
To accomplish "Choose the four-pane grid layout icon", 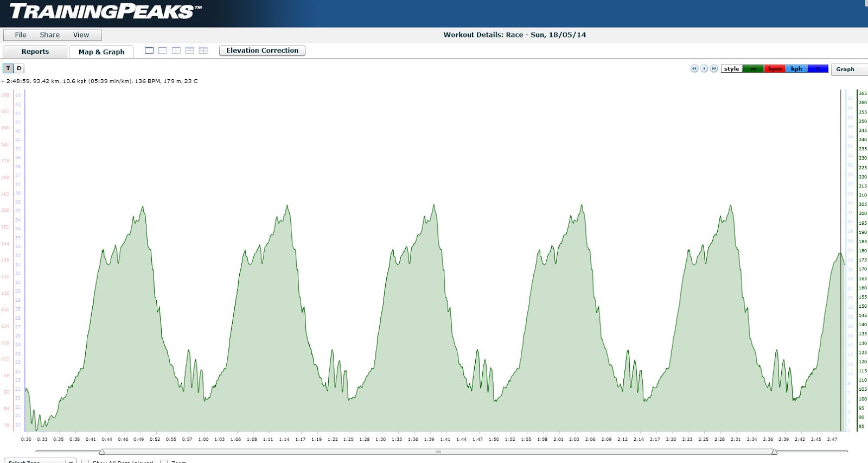I will coord(203,50).
